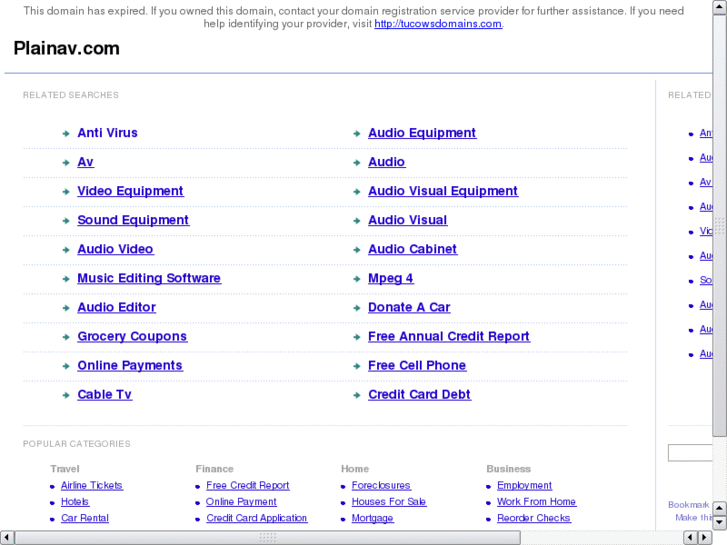This screenshot has height=545, width=727.
Task: Select the Video Equipment link
Action: [130, 191]
